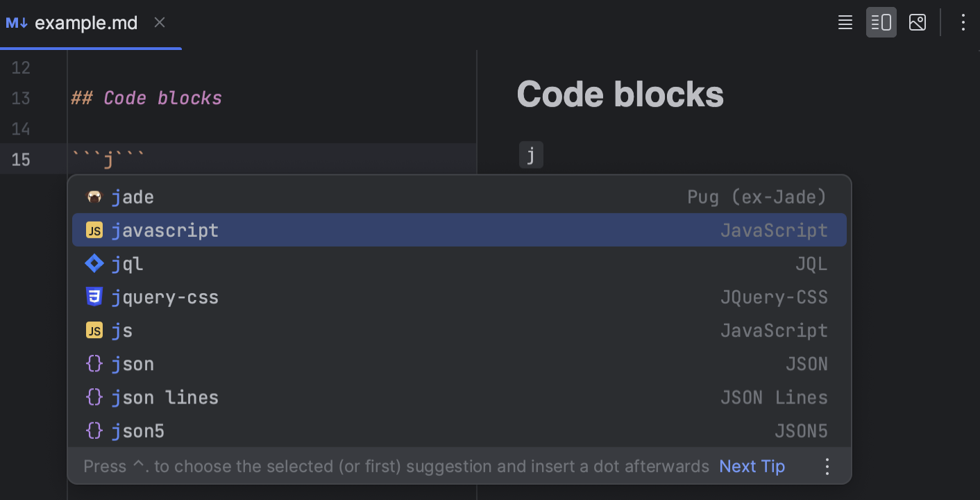Screen dimensions: 980x500
Task: Click the Pug icon next to jade
Action: 94,197
